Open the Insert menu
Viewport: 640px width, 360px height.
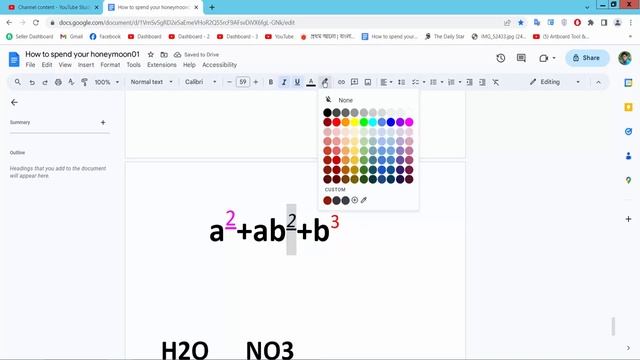[86, 65]
